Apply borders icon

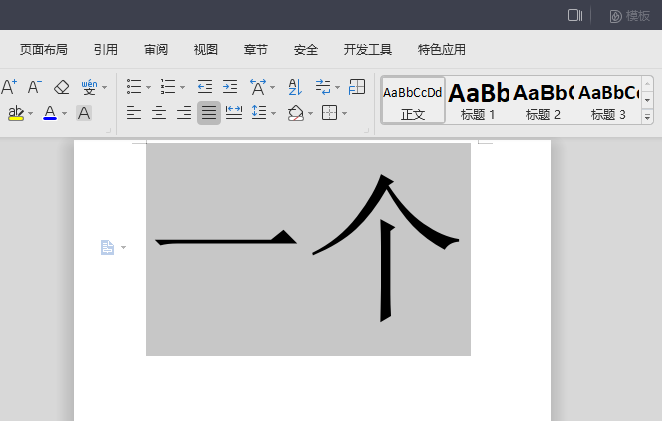(x=329, y=113)
